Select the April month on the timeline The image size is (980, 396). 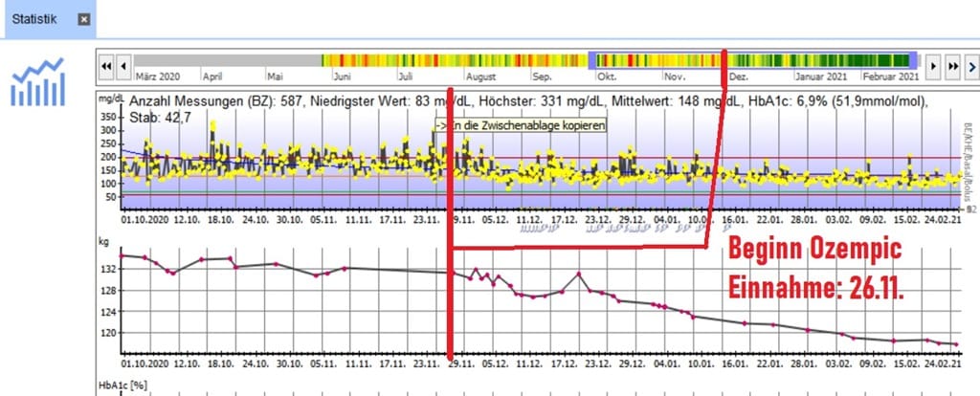pos(213,77)
